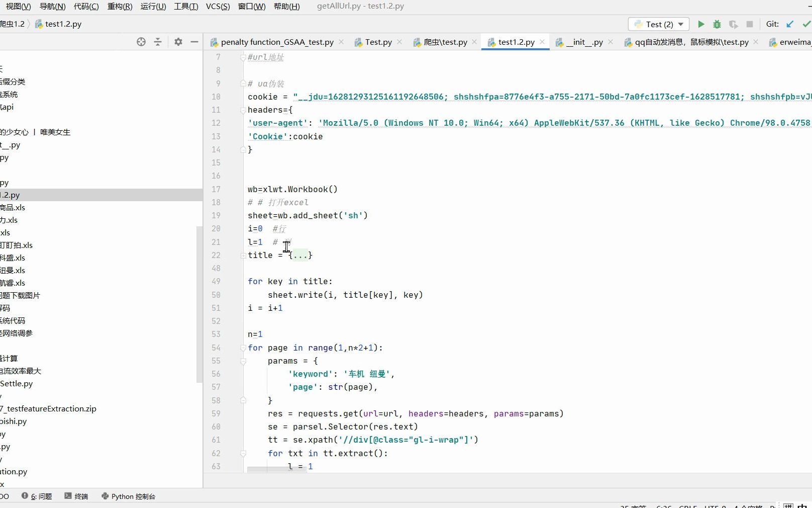The image size is (812, 508).
Task: Close the Test.py tab
Action: pos(399,42)
